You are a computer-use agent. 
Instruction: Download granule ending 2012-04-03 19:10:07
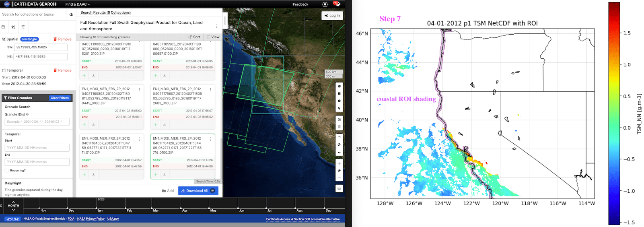(93, 75)
